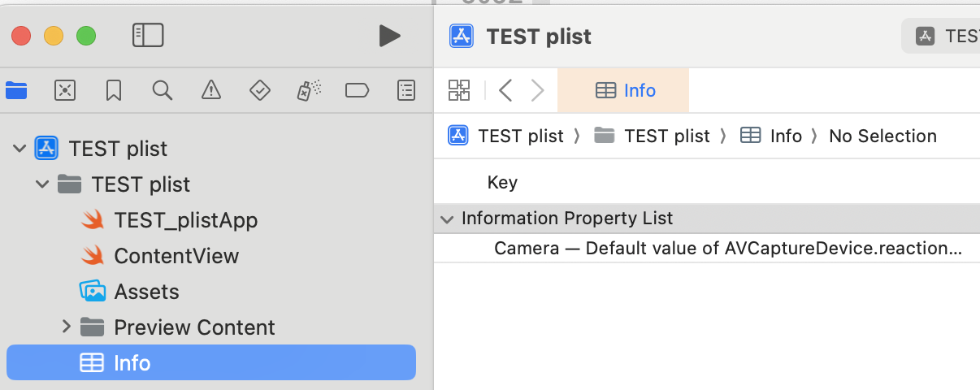Open the Find navigator magnifier

click(x=163, y=90)
